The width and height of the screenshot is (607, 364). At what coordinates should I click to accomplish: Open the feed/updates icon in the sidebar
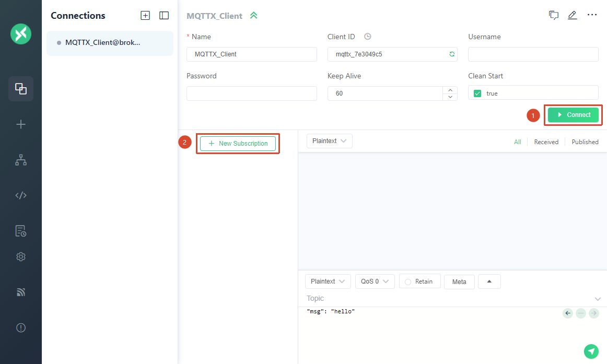[21, 292]
